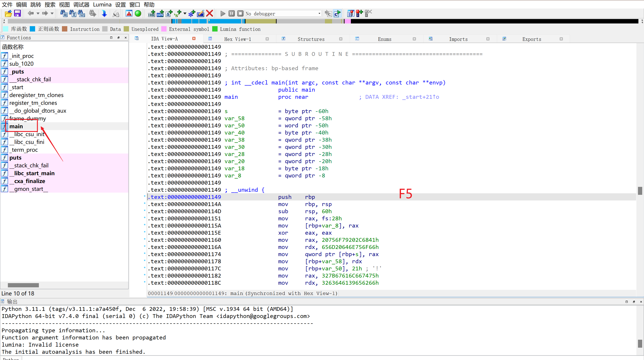Create ASCII string with A plus icon
The height and width of the screenshot is (360, 644).
coord(169,13)
